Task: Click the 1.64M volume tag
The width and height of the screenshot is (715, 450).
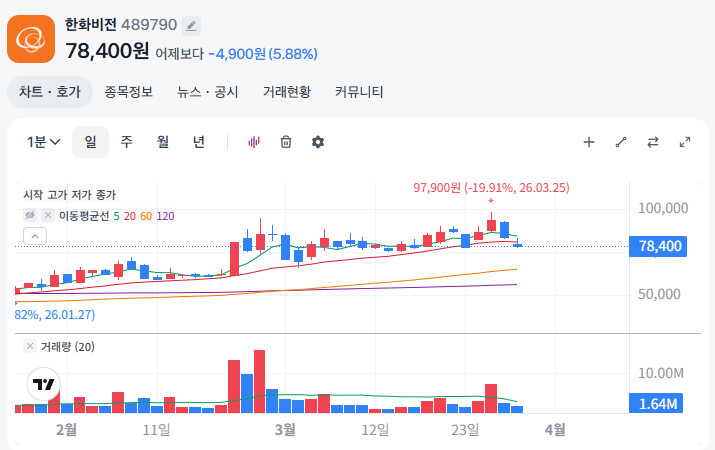Action: pos(656,403)
